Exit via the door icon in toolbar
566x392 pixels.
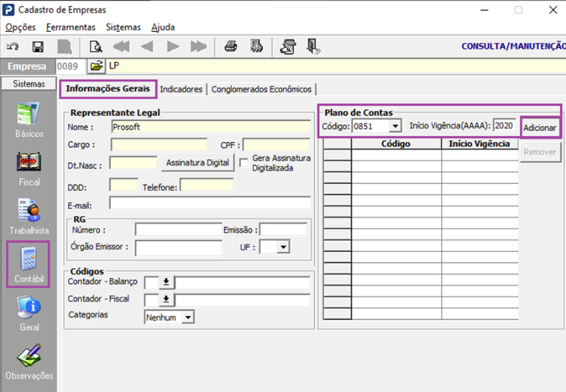tap(313, 47)
